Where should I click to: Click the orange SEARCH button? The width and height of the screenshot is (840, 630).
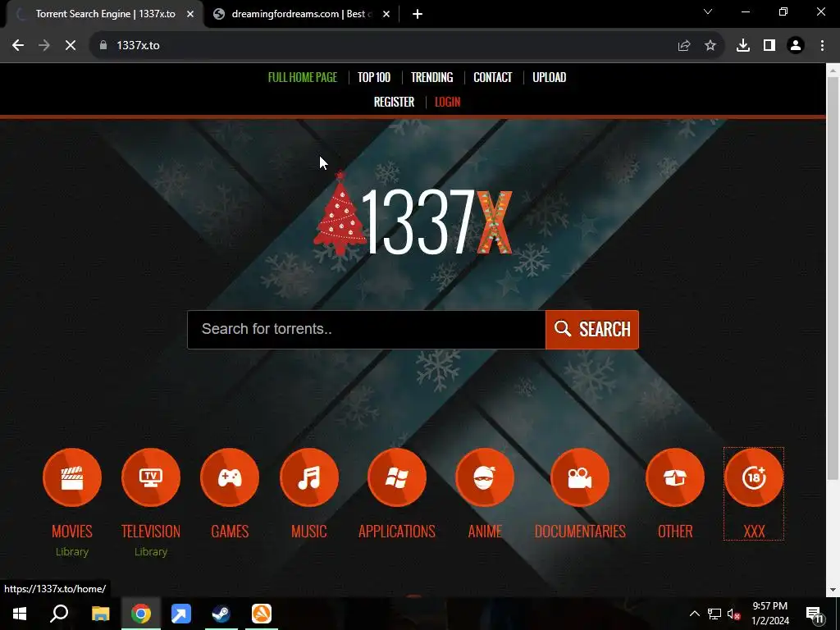pyautogui.click(x=592, y=330)
